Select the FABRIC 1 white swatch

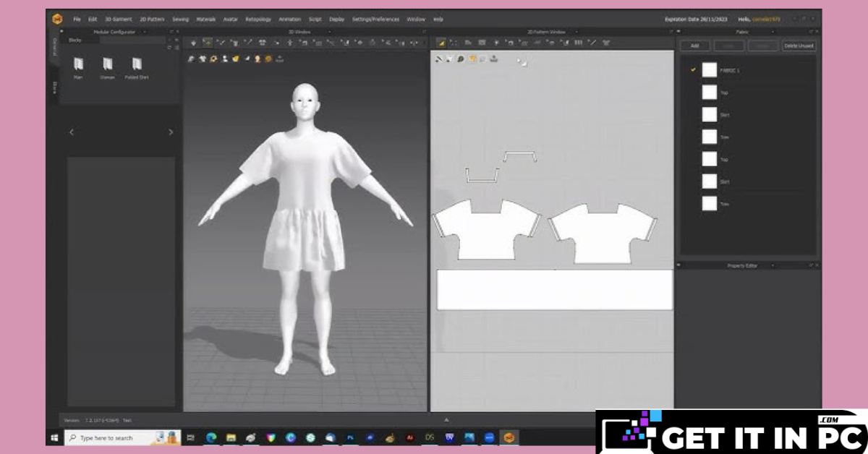coord(709,70)
